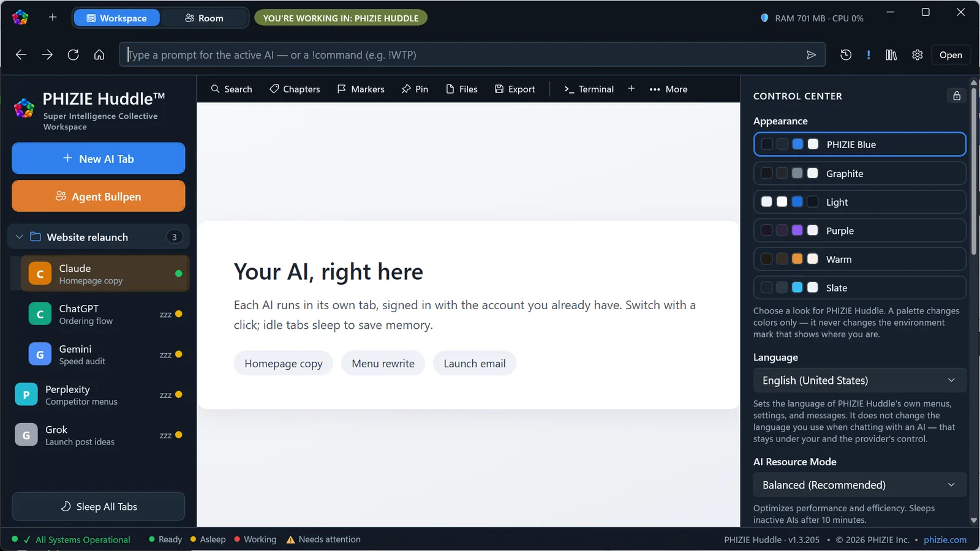Screen dimensions: 980x551
Task: Select the Light appearance
Action: [x=859, y=202]
